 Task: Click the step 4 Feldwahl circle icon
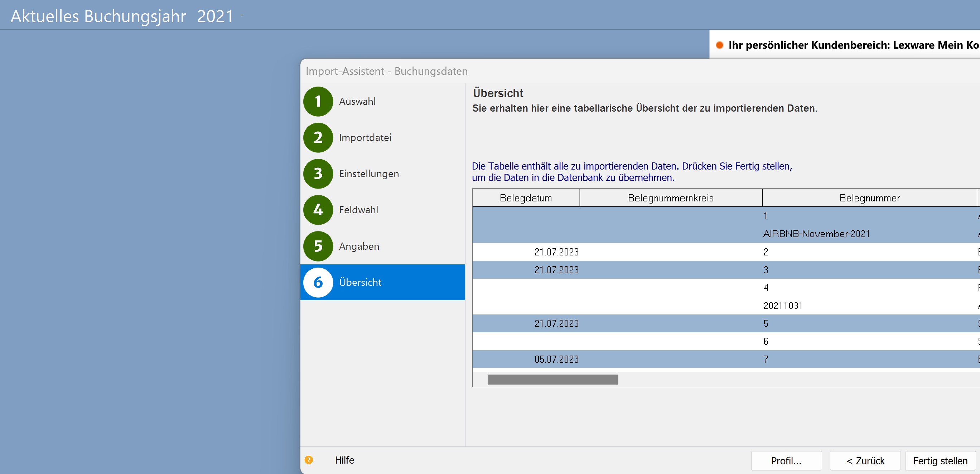318,210
